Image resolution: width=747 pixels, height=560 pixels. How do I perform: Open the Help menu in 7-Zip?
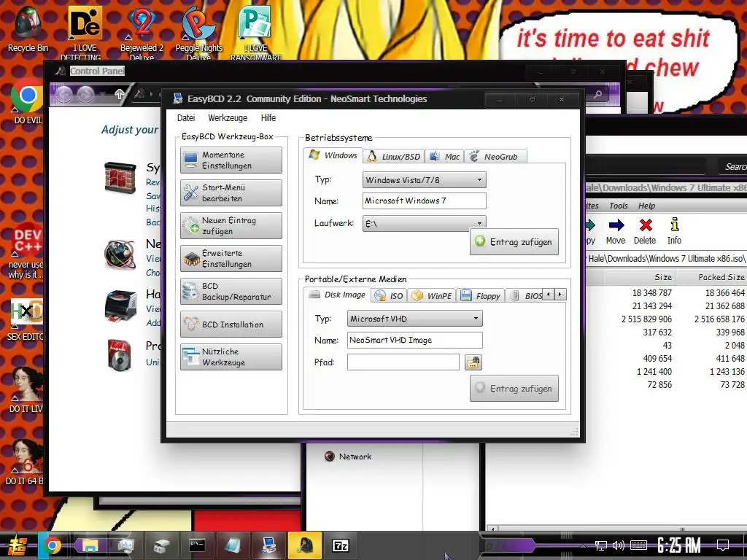click(x=646, y=206)
